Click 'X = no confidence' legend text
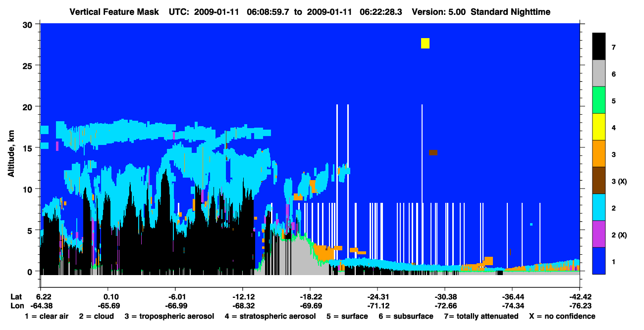 (x=562, y=316)
